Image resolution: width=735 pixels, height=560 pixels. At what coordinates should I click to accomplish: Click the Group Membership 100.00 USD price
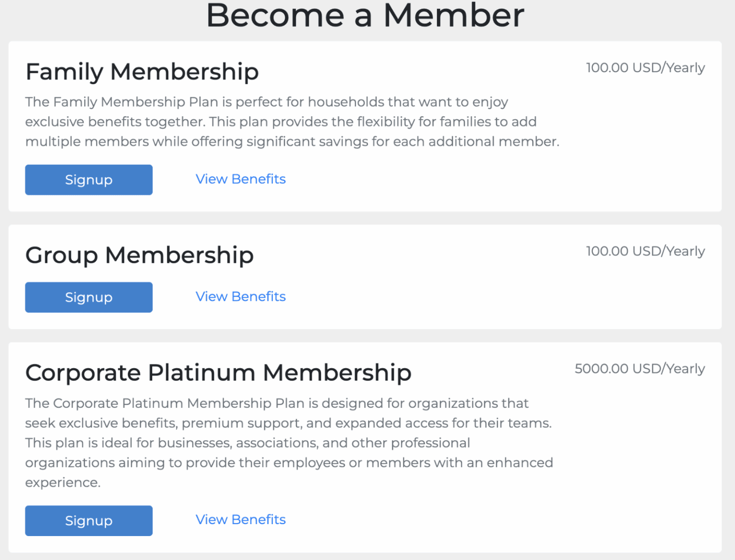(x=646, y=251)
